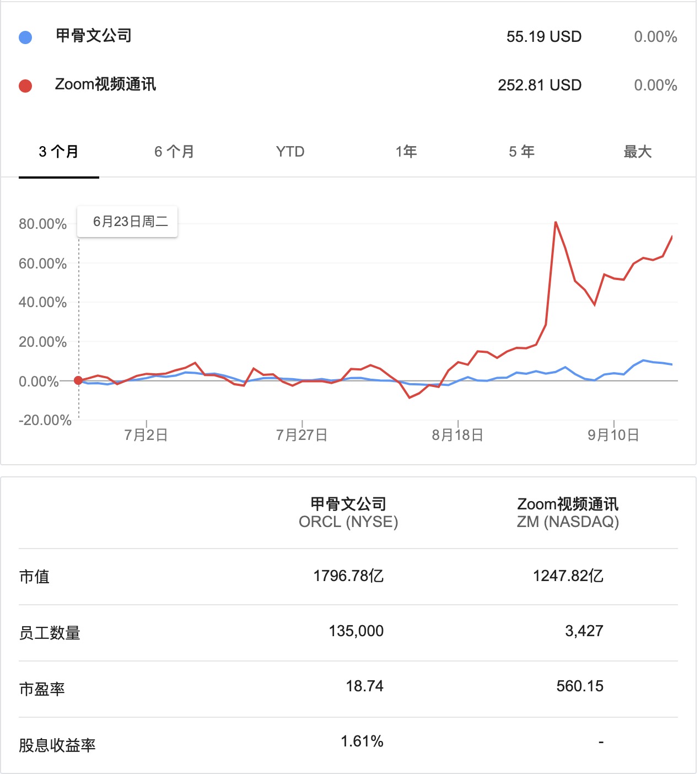Click the Zoom视频通讯 legend name

coord(106,84)
